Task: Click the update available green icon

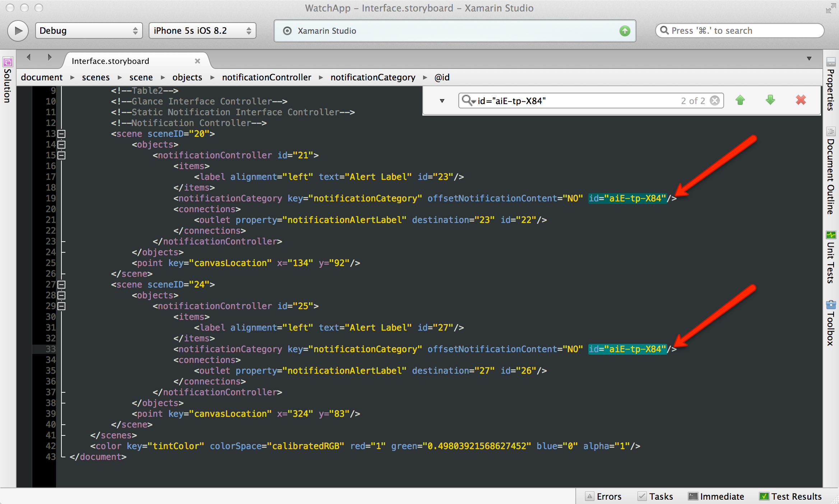Action: point(625,31)
